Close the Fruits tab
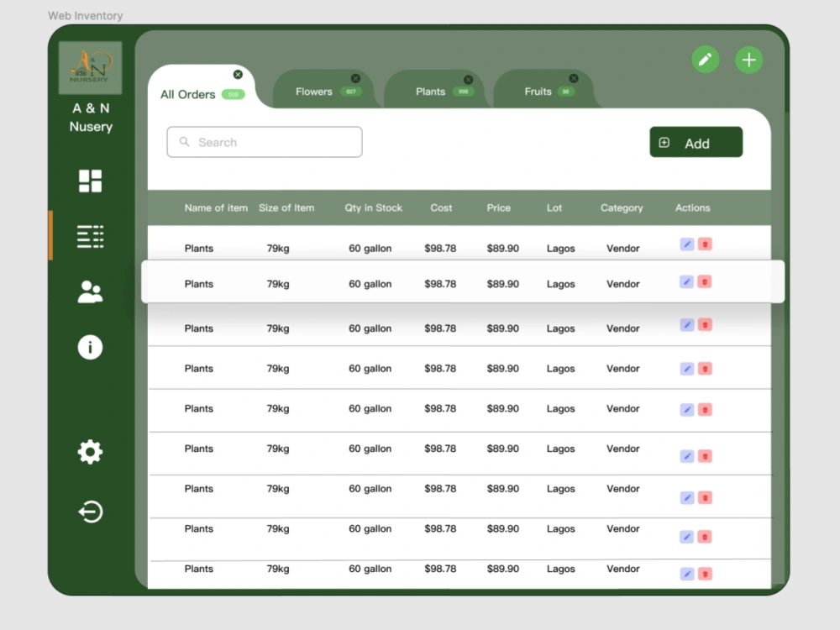This screenshot has width=840, height=630. [574, 78]
